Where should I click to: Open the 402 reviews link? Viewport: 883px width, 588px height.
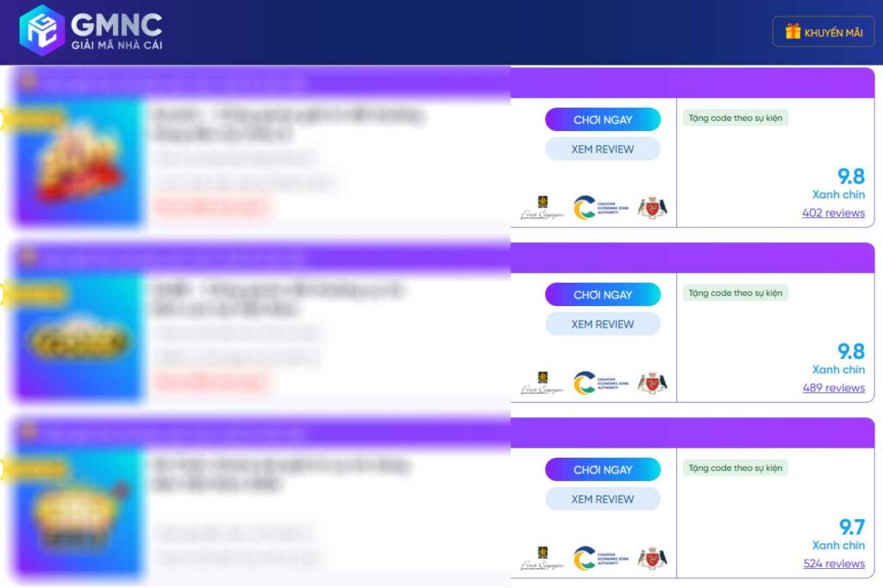tap(833, 213)
